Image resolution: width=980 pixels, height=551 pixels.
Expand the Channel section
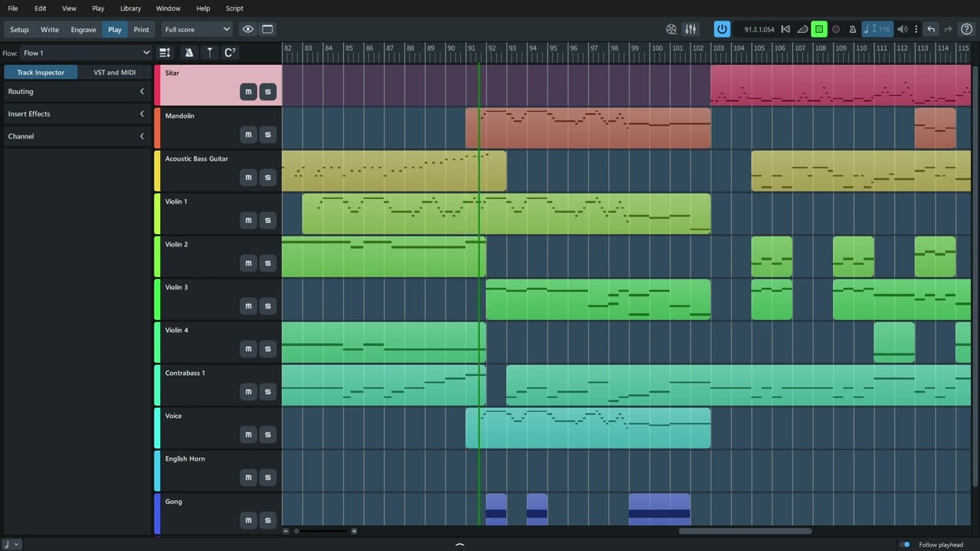click(x=77, y=136)
